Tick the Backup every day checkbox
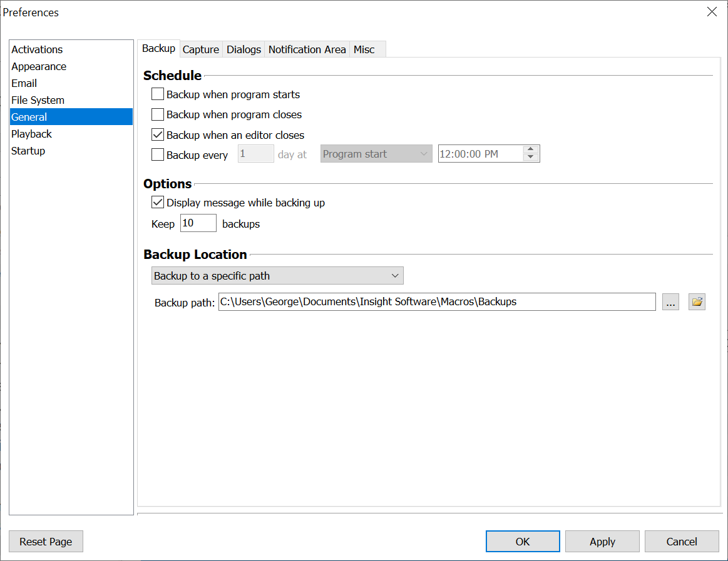The width and height of the screenshot is (728, 561). (158, 155)
